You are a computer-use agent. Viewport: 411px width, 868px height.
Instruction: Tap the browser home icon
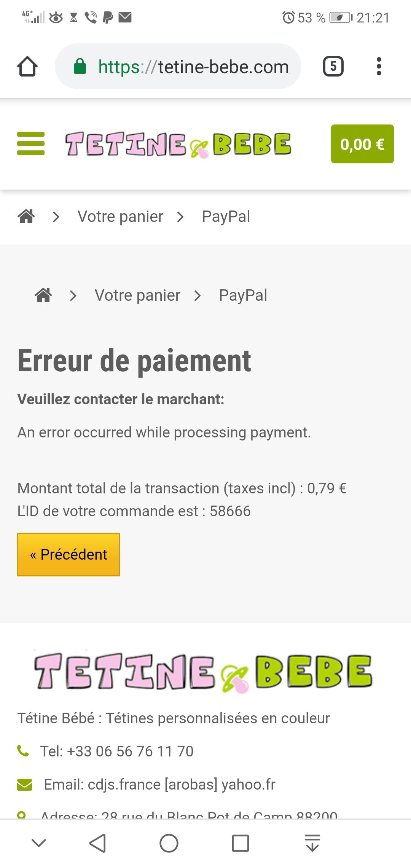pos(27,67)
